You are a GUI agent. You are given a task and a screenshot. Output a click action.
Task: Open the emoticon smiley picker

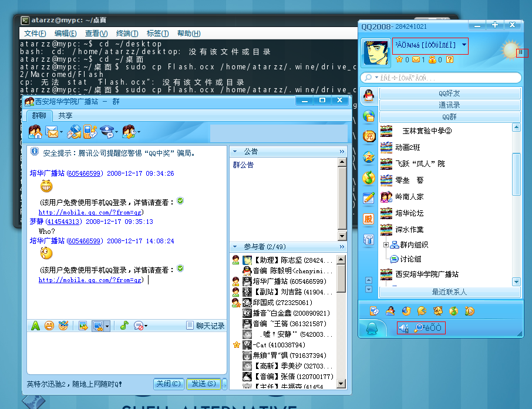coord(49,326)
